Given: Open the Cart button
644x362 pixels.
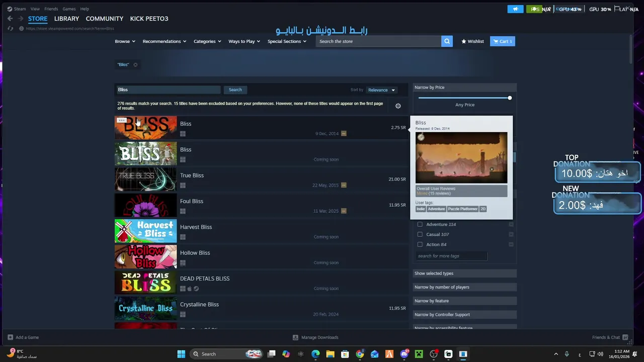Looking at the screenshot, I should point(502,41).
